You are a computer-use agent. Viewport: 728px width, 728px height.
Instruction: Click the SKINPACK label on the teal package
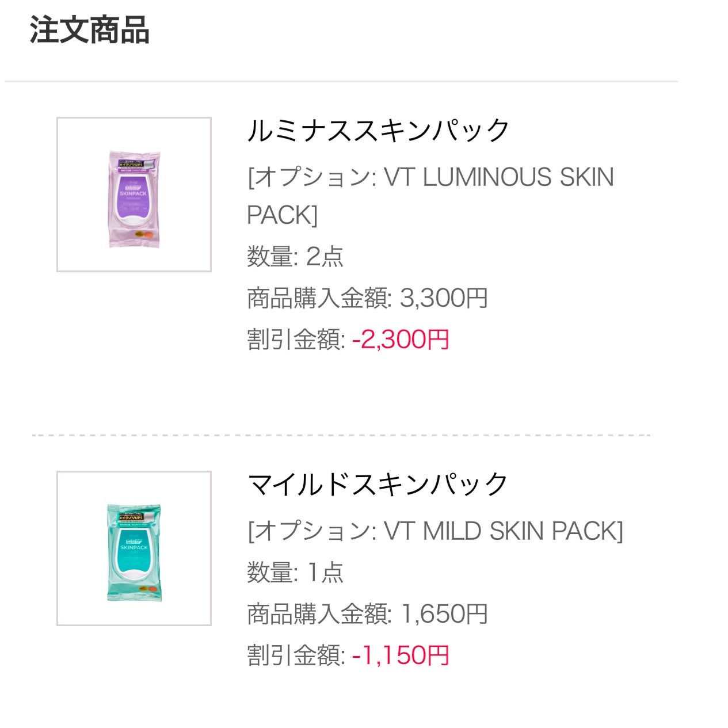click(134, 547)
